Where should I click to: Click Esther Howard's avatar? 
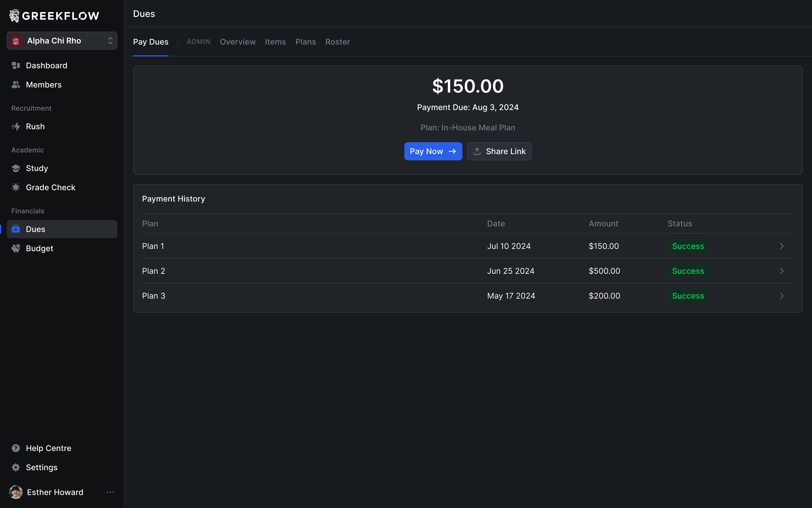click(x=16, y=492)
